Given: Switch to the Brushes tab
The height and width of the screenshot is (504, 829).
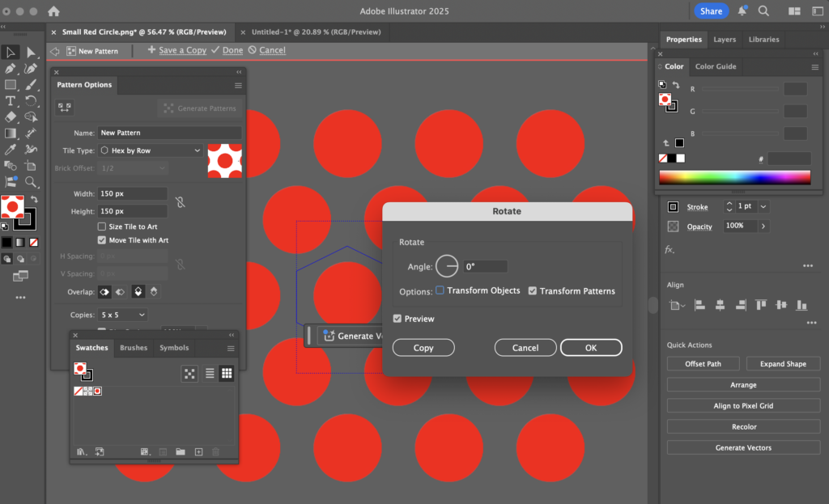Looking at the screenshot, I should (x=133, y=348).
